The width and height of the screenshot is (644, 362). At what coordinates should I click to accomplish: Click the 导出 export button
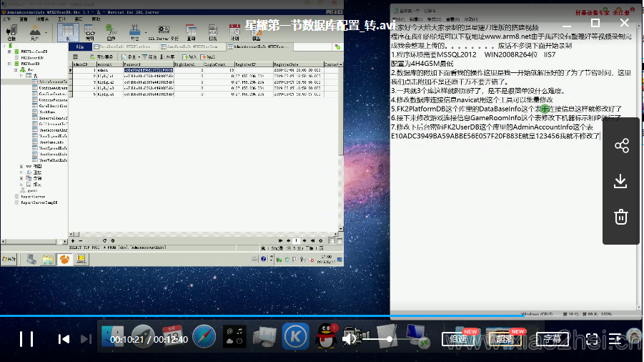(208, 57)
